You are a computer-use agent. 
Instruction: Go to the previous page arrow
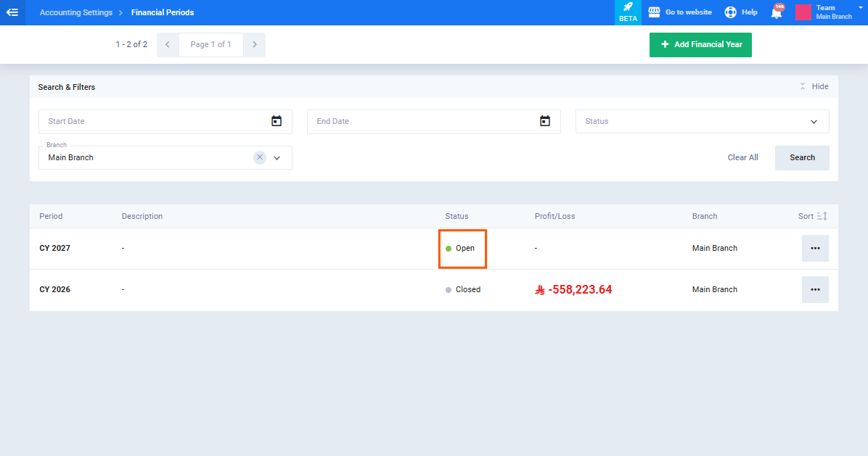pos(168,44)
